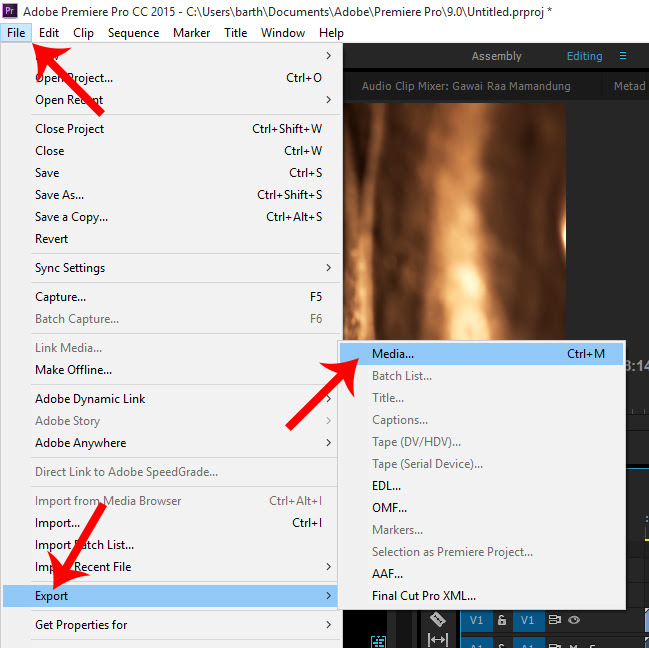Select the Slip tool
Viewport: 649px width, 648px height.
coord(437,640)
